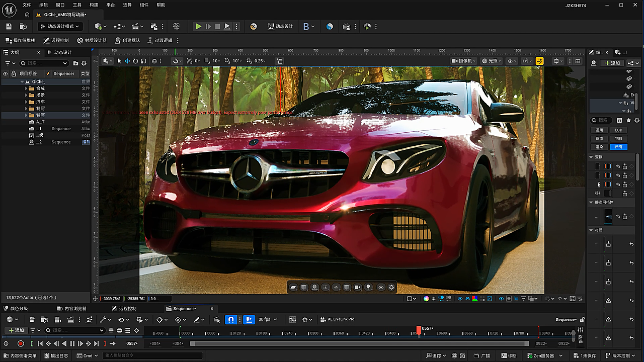Screen dimensions: 644x362
Task: Click the settings gear in the bottom viewport bar
Action: (391, 287)
